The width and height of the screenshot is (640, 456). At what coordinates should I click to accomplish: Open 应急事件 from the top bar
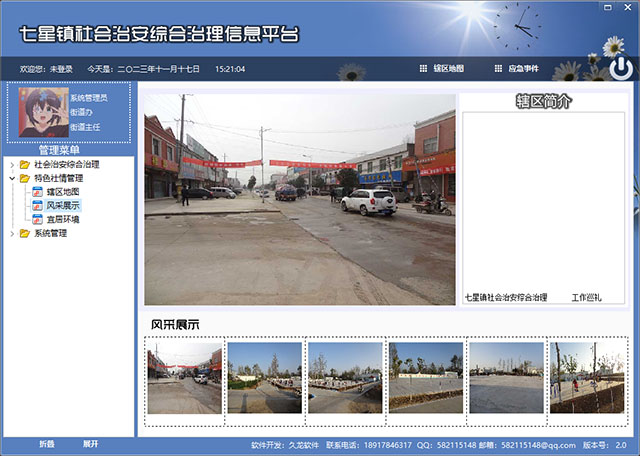click(523, 69)
